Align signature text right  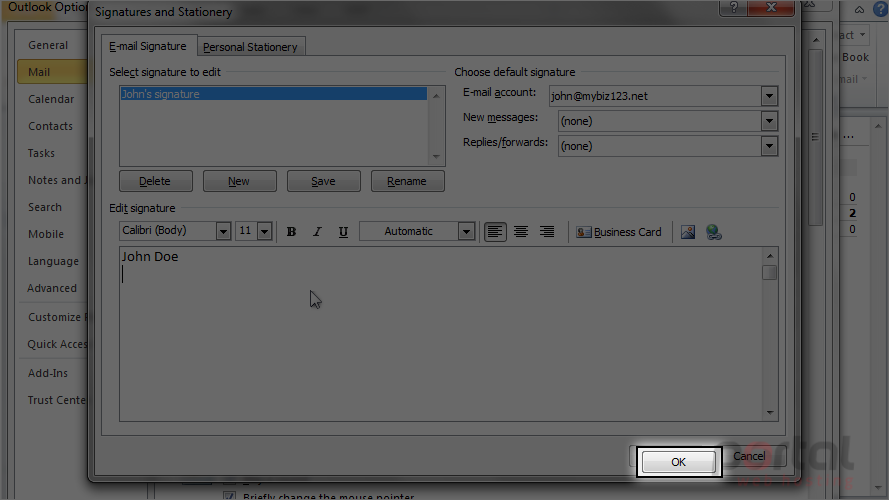(x=547, y=231)
